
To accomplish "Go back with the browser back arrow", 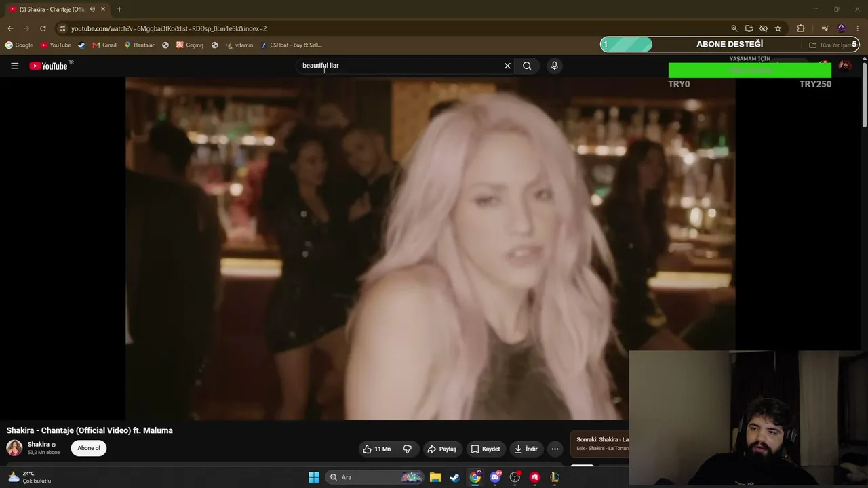I will (x=10, y=28).
